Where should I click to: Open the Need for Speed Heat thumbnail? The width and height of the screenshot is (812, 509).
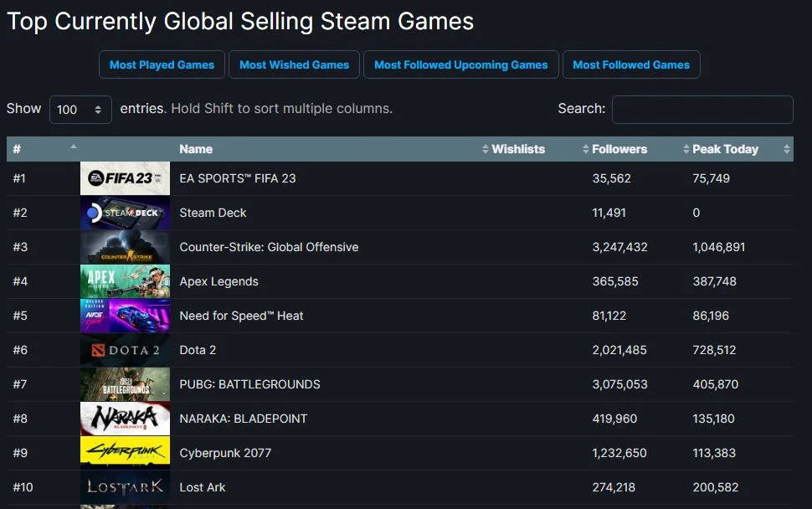coord(125,316)
